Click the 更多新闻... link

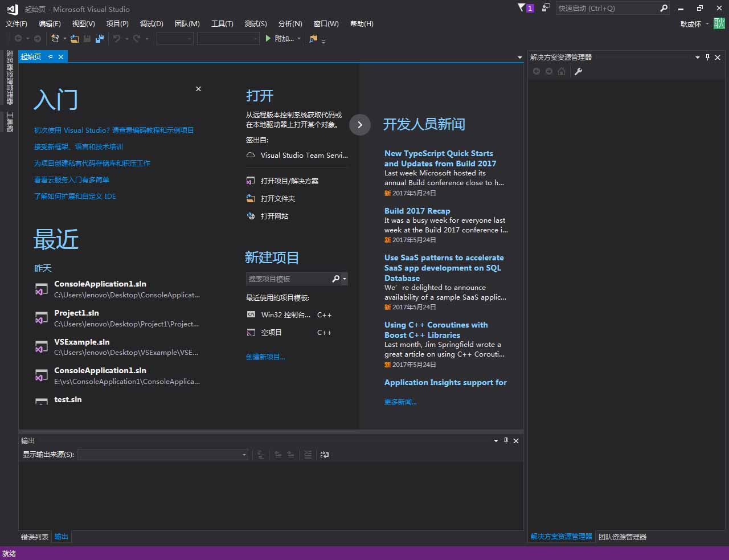[x=400, y=402]
